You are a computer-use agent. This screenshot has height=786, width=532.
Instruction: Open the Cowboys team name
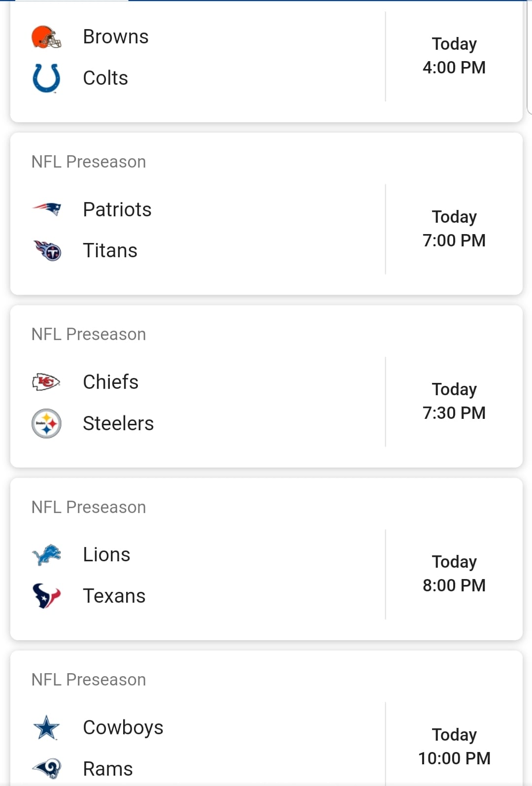(x=123, y=728)
